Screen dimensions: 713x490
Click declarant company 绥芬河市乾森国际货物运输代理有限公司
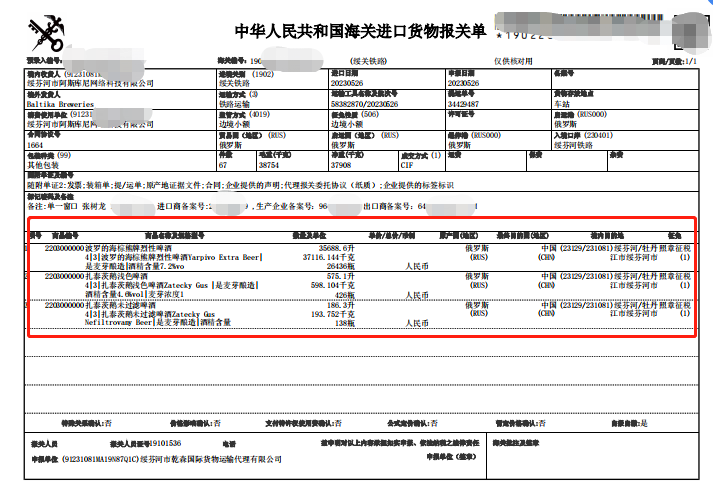[x=211, y=459]
